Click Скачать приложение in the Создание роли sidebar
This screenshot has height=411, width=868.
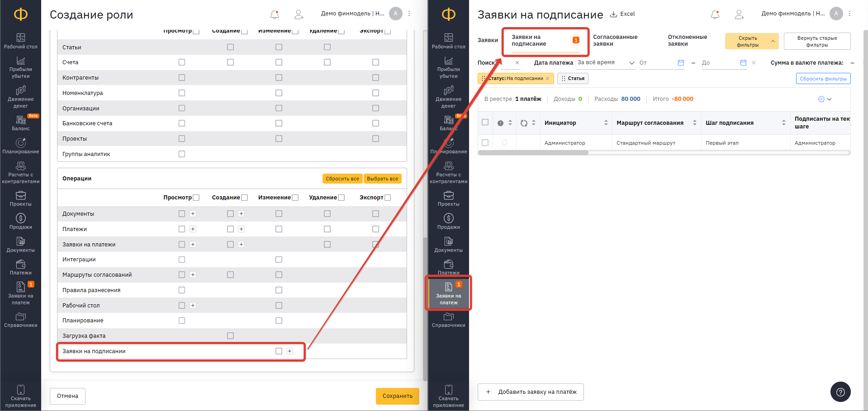21,396
